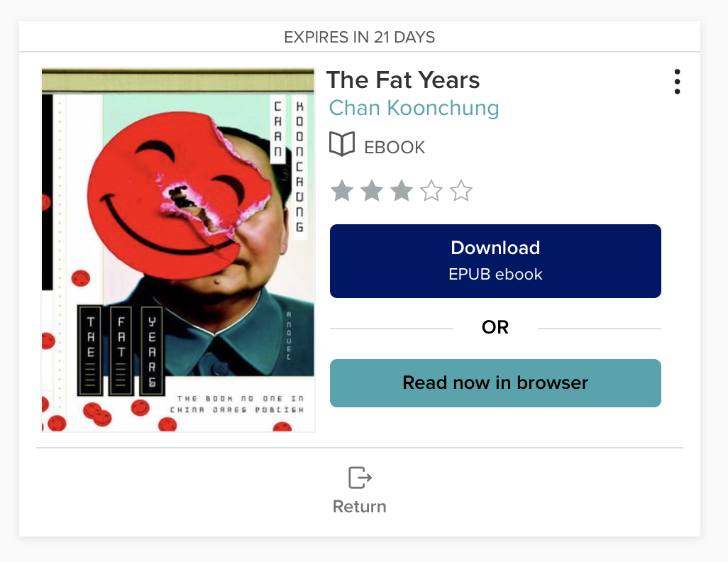
Task: Click the cover's vertical title blocks
Action: tap(121, 351)
